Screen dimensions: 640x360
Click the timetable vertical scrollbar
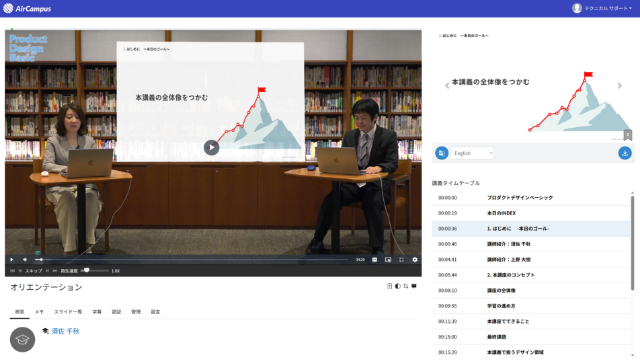[633, 243]
